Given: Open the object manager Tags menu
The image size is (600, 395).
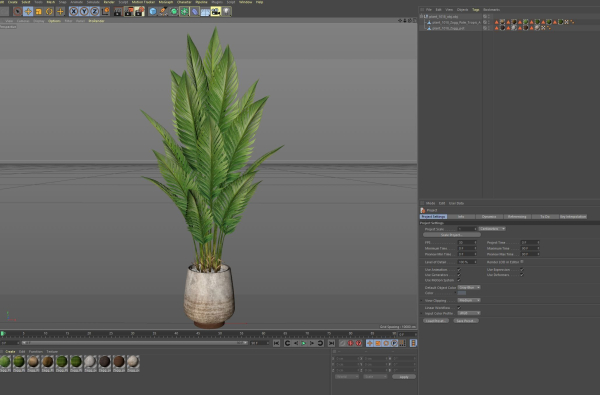Looking at the screenshot, I should pyautogui.click(x=475, y=10).
